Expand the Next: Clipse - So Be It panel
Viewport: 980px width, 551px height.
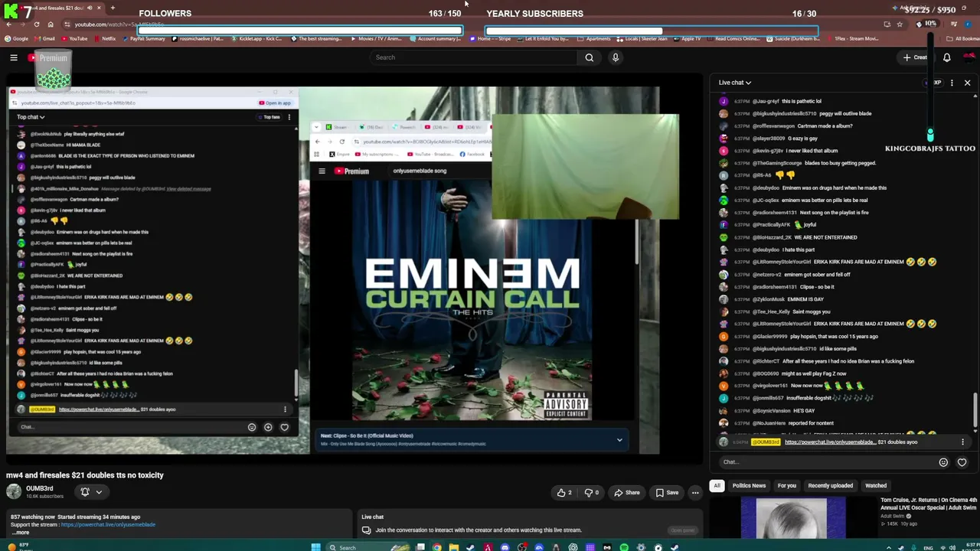(619, 440)
